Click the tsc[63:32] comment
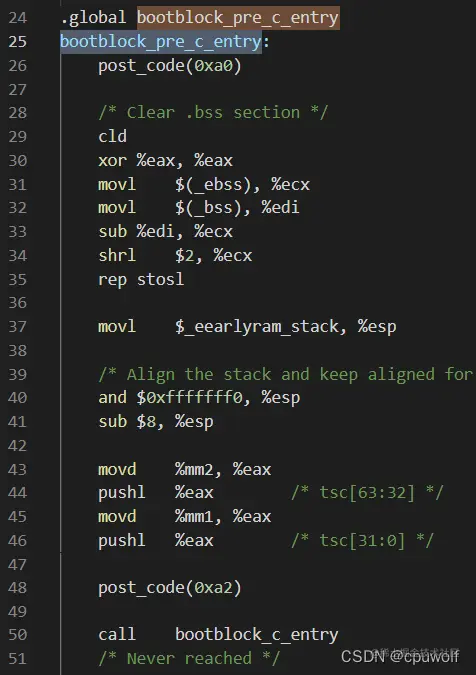Viewport: 476px width, 675px height. (x=368, y=493)
